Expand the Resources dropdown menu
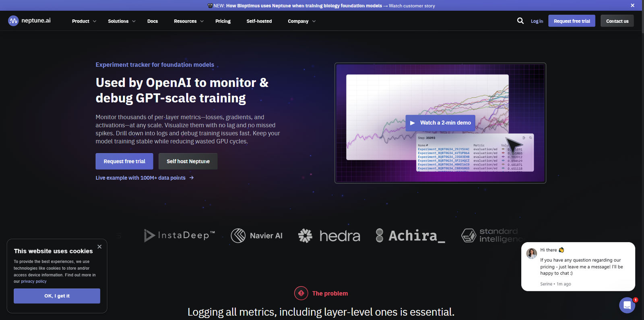644x320 pixels. (x=189, y=21)
